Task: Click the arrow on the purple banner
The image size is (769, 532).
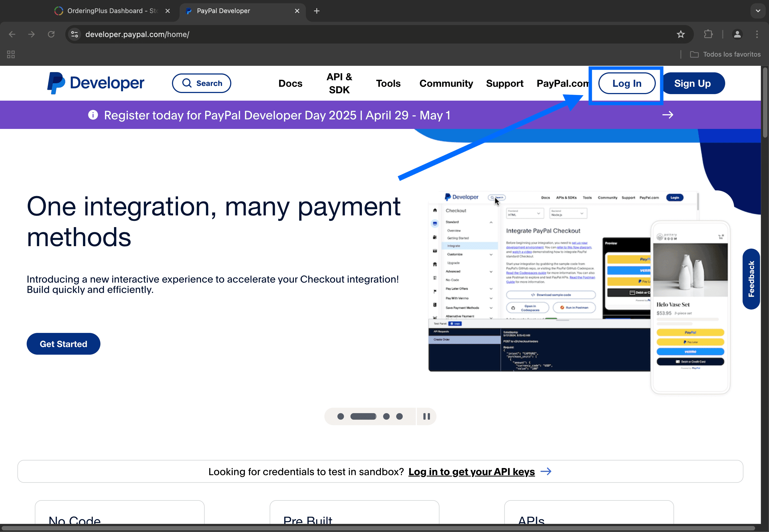Action: (667, 115)
